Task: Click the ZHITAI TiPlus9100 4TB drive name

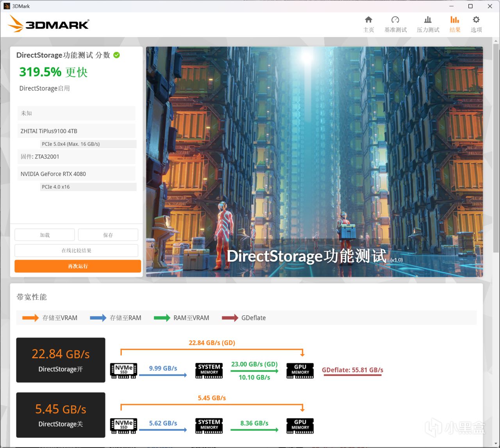Action: pos(49,131)
